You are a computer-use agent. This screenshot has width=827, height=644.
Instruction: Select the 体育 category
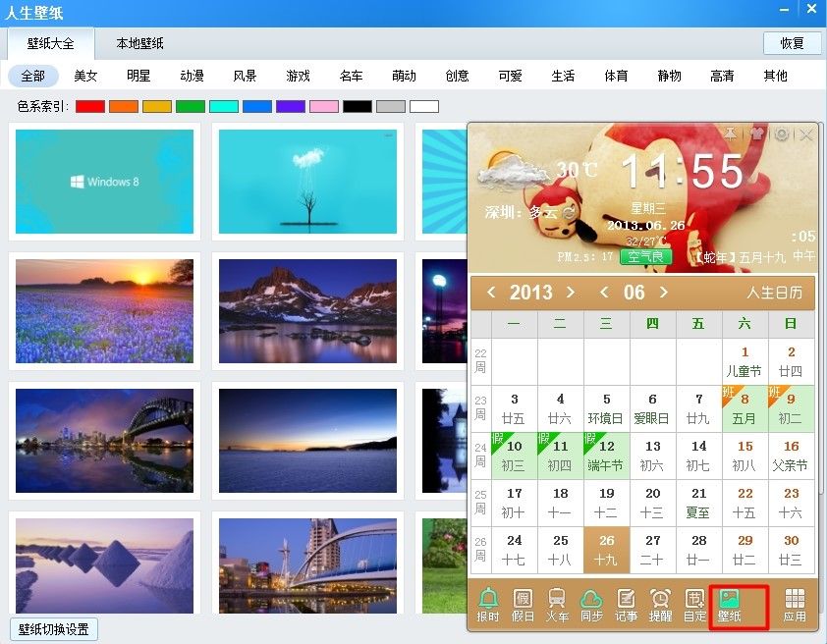pos(616,76)
